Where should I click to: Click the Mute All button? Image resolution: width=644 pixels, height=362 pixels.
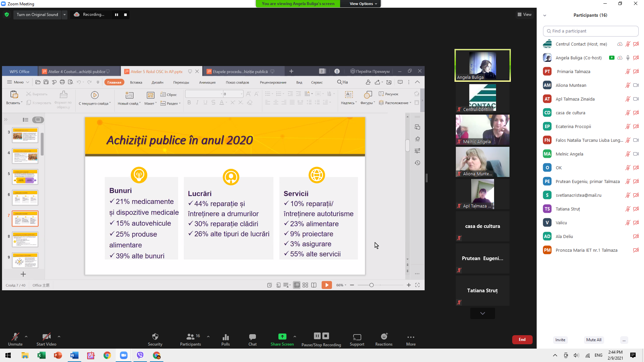(593, 340)
